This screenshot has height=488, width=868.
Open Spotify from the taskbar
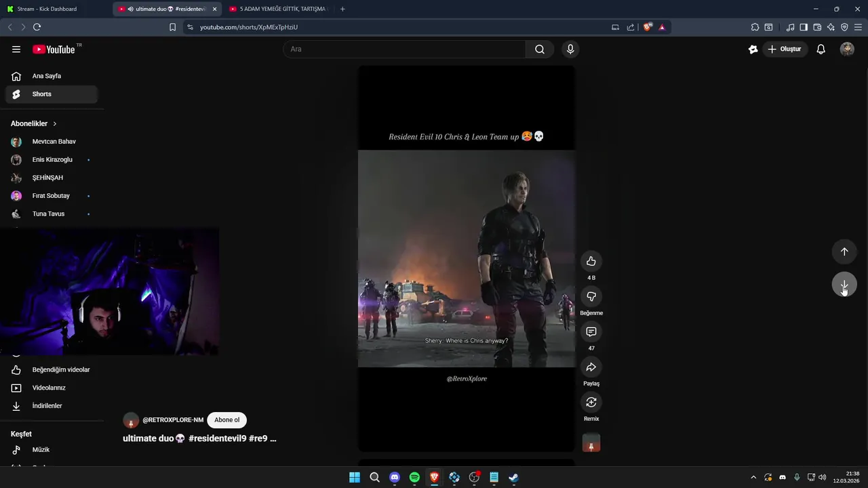[x=414, y=477]
